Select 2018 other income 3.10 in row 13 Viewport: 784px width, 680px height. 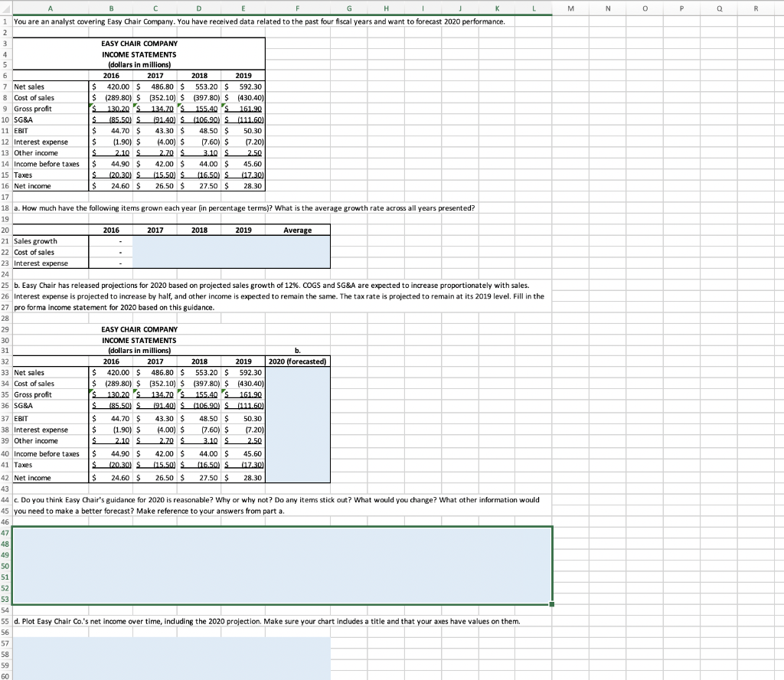click(x=199, y=152)
